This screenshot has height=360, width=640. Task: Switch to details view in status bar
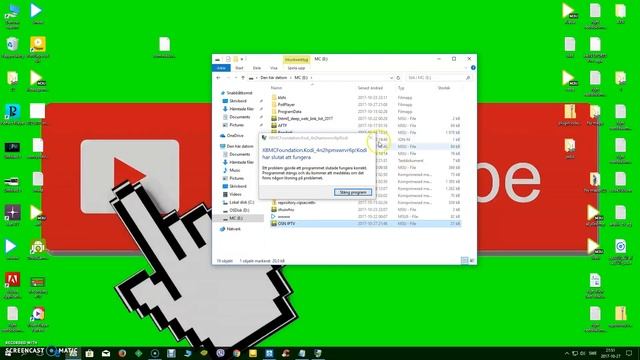pyautogui.click(x=464, y=260)
